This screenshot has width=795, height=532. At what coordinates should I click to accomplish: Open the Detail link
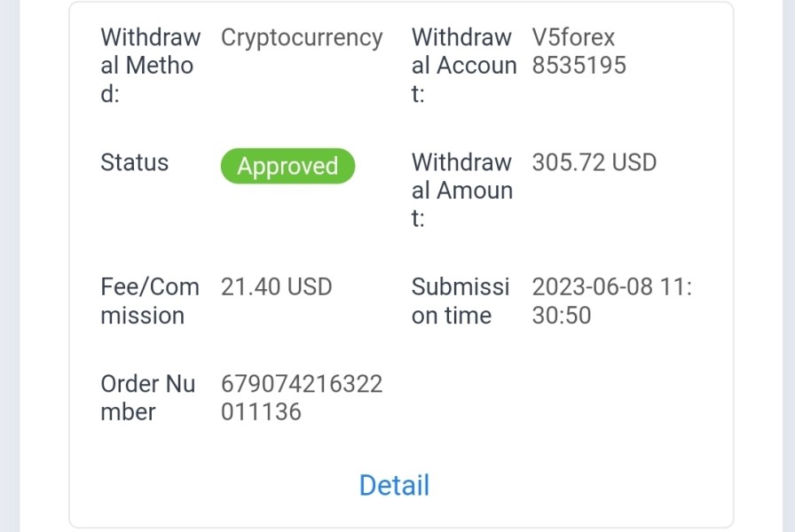click(394, 485)
